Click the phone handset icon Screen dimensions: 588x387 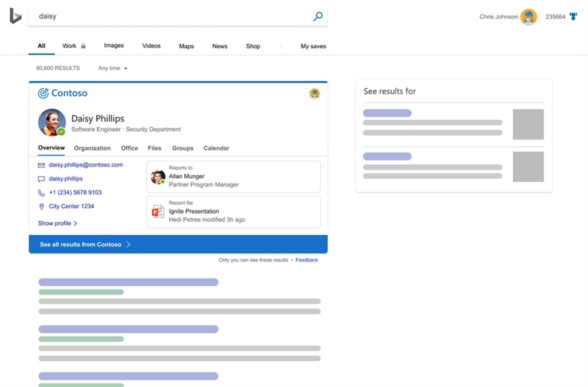[x=41, y=193]
